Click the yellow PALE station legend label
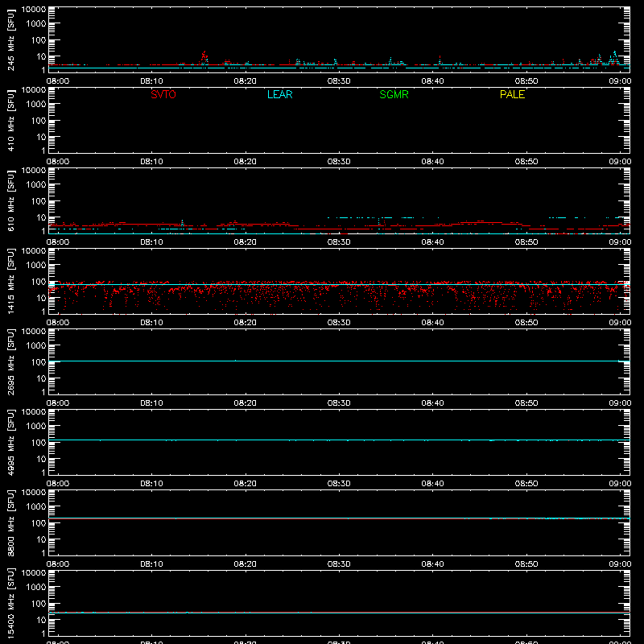This screenshot has width=644, height=644. 512,94
